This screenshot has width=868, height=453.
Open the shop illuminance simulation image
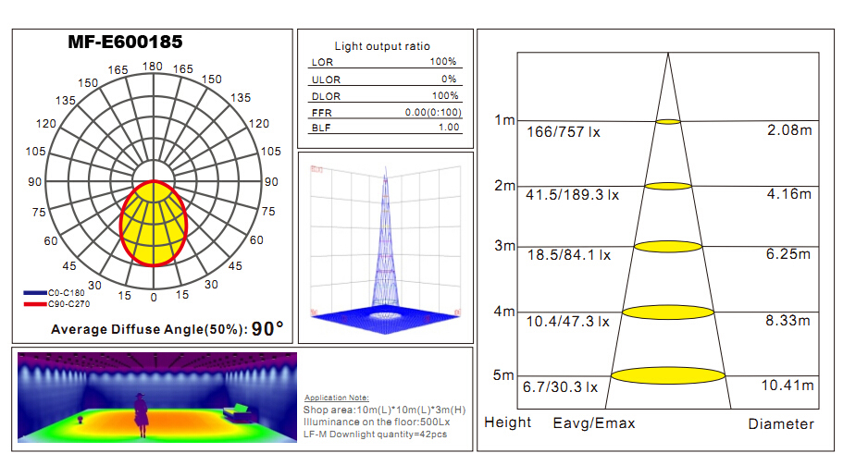pos(156,396)
